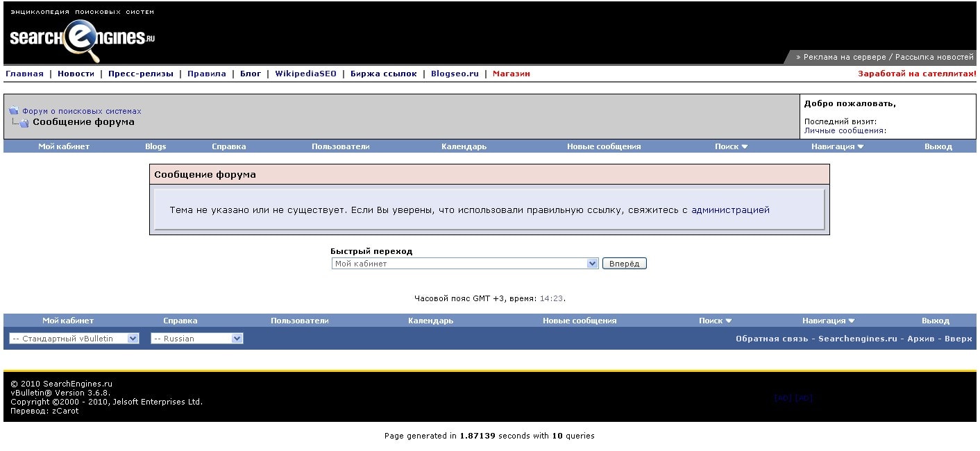The width and height of the screenshot is (980, 451).
Task: Open the Правила link in the site menu
Action: coord(207,74)
